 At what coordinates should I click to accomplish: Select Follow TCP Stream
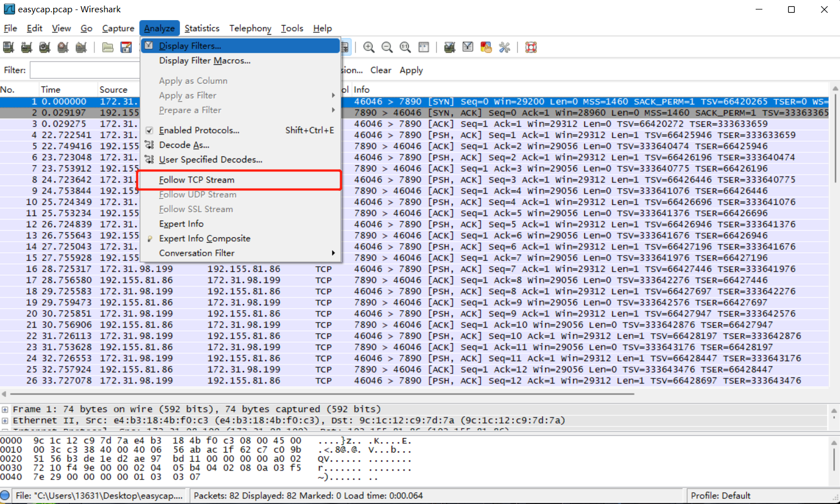pyautogui.click(x=197, y=180)
